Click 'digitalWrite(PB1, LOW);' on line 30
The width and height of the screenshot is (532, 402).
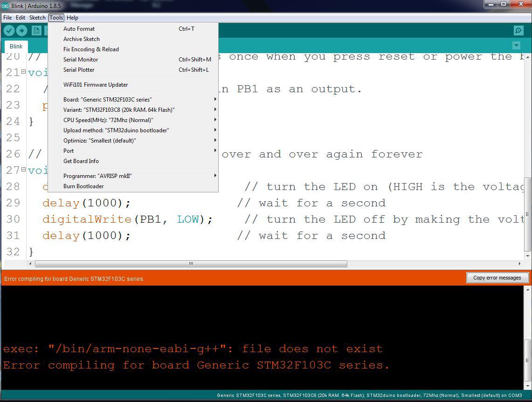(x=128, y=219)
